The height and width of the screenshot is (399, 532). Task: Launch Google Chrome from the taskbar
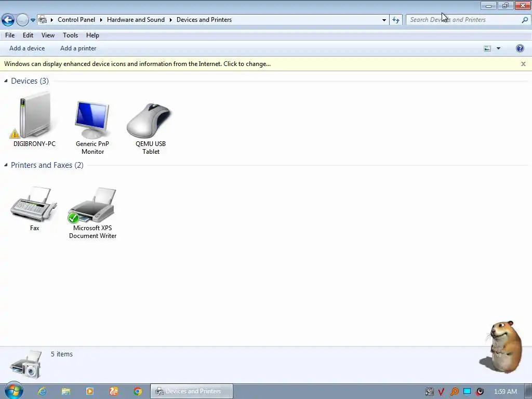click(138, 391)
